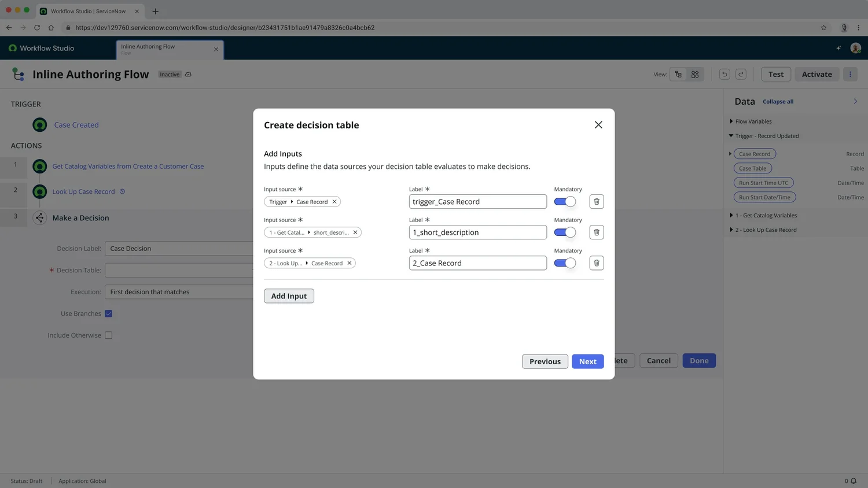Toggle Mandatory for 1_short_description

coord(565,232)
